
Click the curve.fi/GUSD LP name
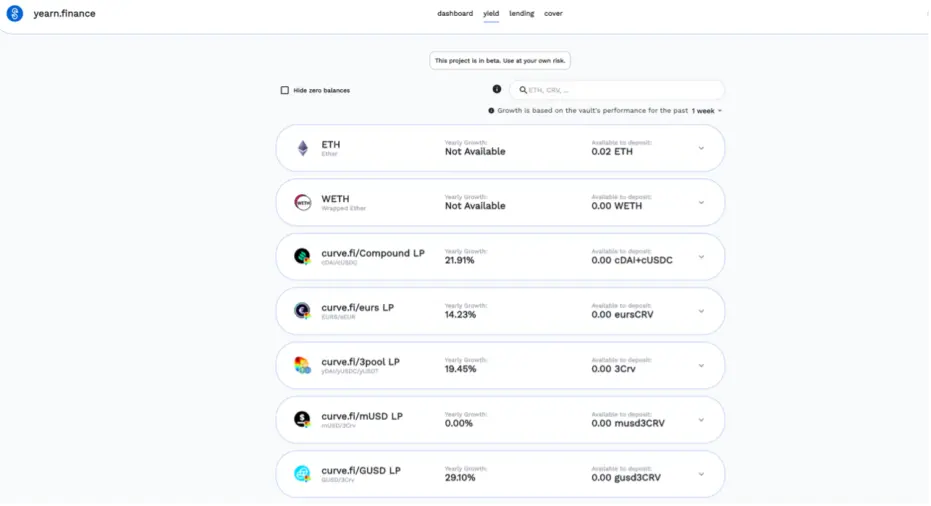pos(361,470)
